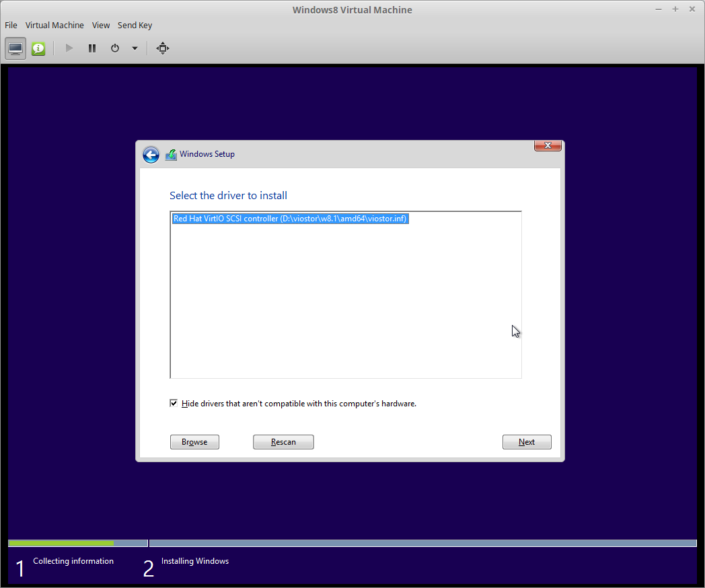
Task: Open the File menu
Action: 11,25
